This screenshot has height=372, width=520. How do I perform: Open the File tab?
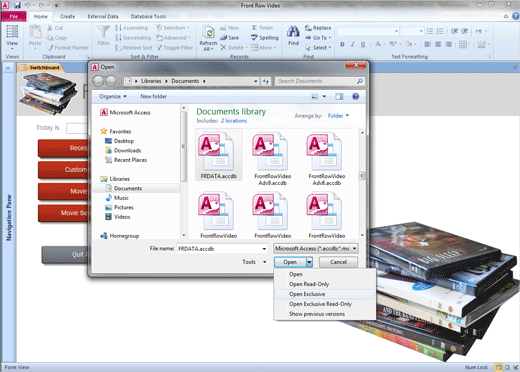14,16
